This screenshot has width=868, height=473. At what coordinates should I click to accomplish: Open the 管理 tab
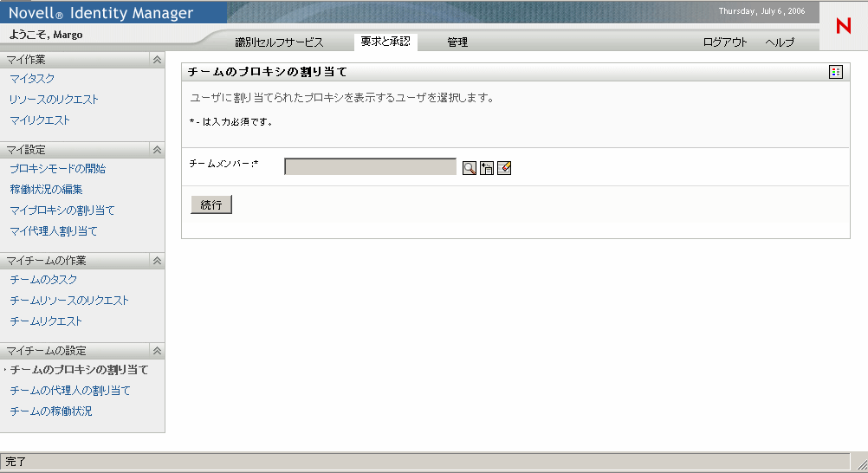[x=457, y=42]
